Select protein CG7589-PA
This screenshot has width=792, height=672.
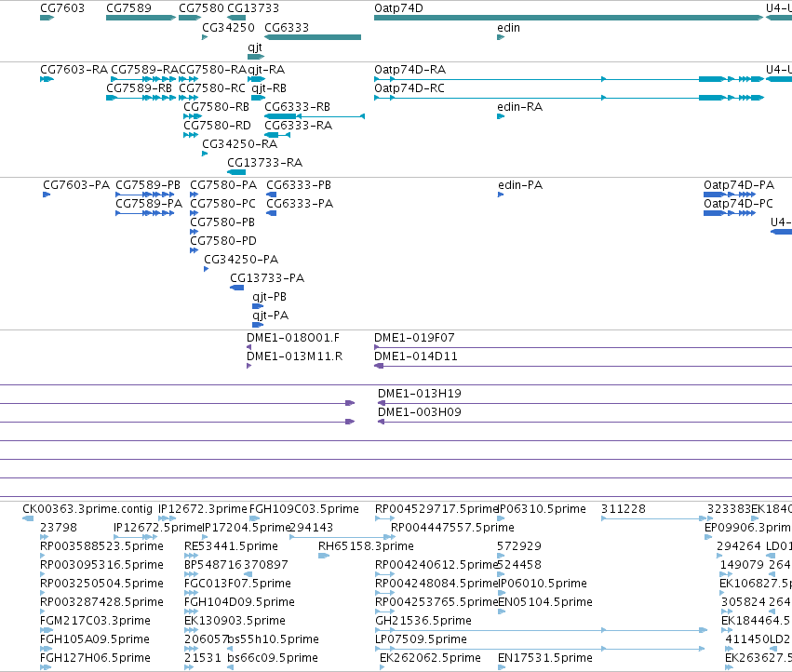pyautogui.click(x=149, y=204)
